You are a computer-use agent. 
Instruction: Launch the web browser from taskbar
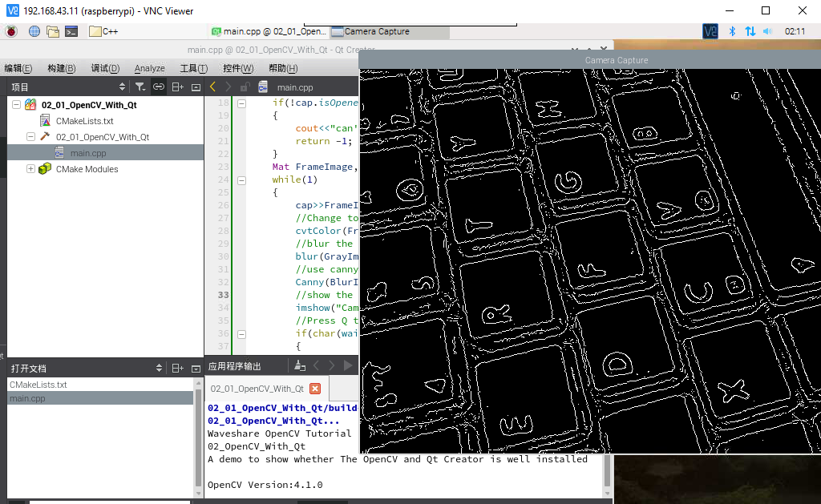click(x=34, y=31)
